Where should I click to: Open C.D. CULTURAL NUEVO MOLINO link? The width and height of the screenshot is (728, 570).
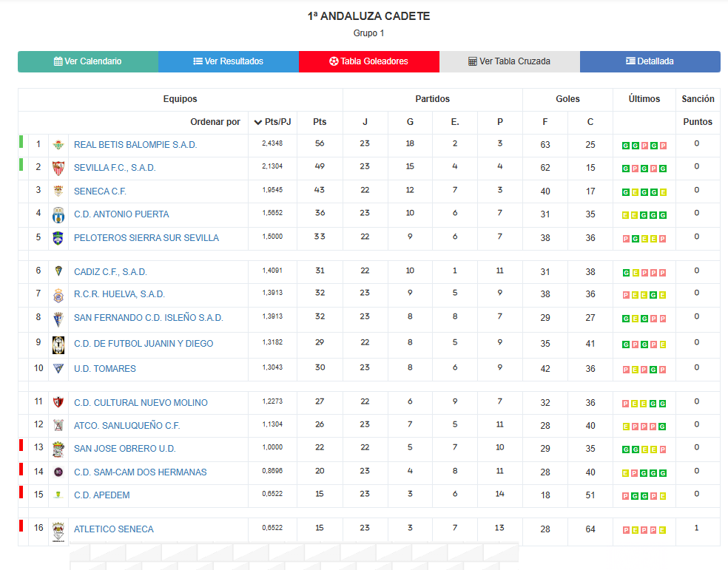click(141, 403)
